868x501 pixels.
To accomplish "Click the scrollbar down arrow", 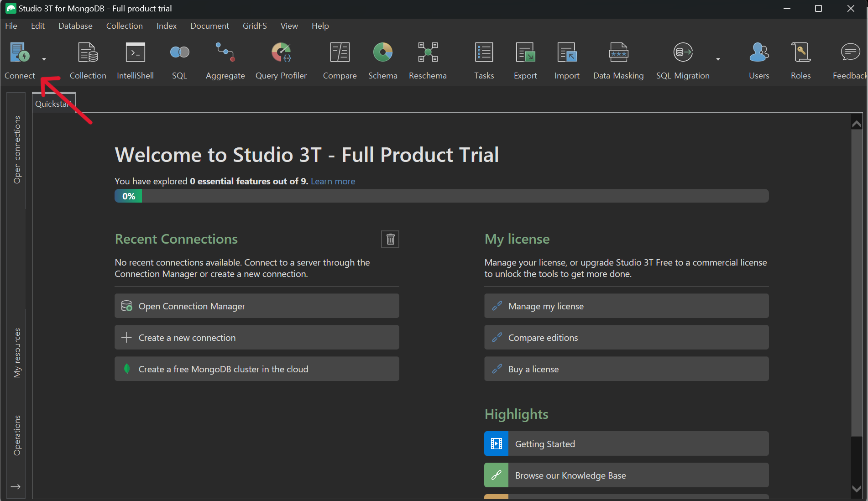I will [x=857, y=488].
